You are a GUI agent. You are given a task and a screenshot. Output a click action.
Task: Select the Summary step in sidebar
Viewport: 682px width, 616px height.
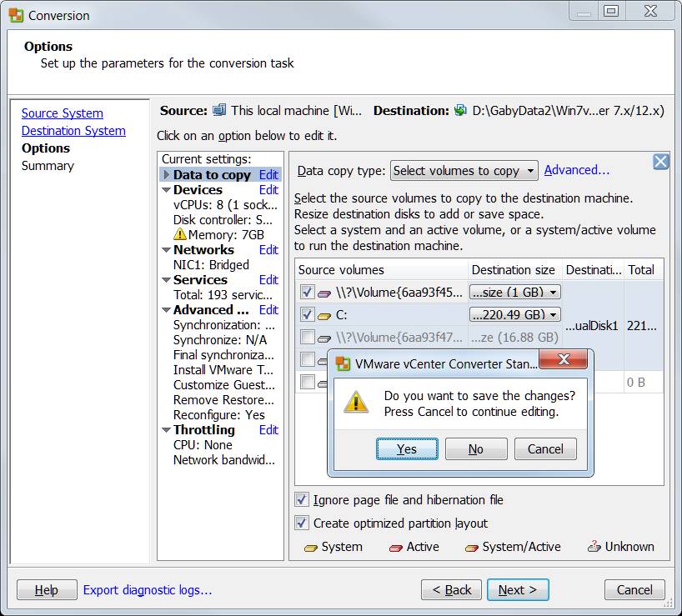(x=48, y=166)
